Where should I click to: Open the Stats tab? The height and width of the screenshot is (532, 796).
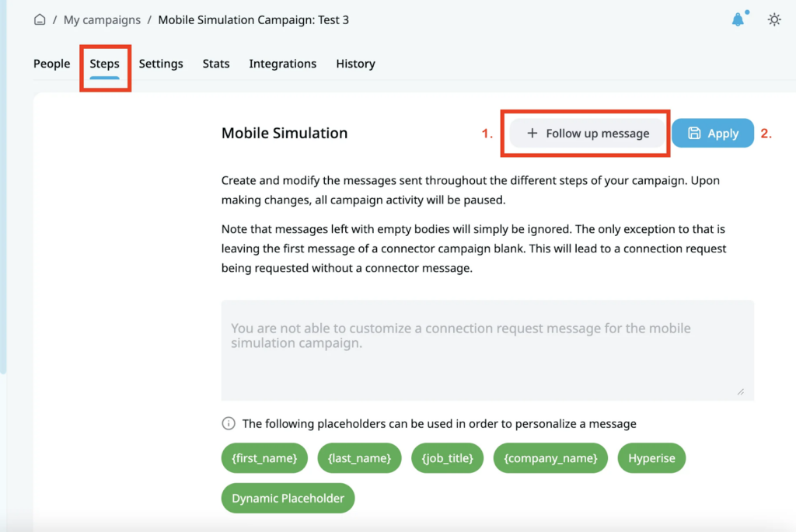(215, 64)
